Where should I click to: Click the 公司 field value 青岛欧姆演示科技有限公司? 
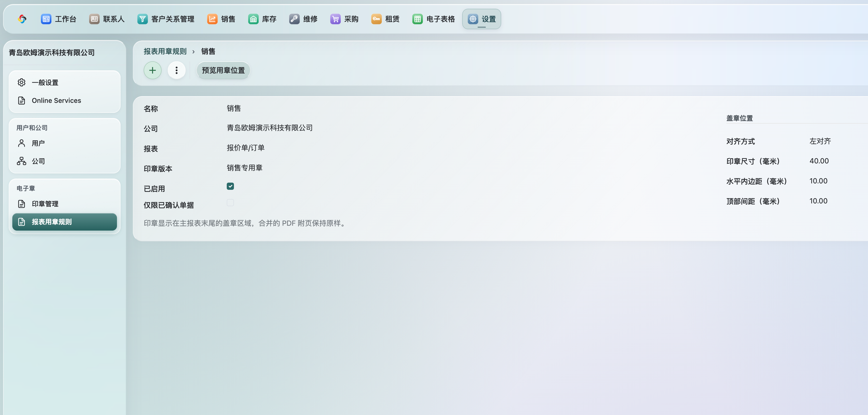[x=270, y=128]
